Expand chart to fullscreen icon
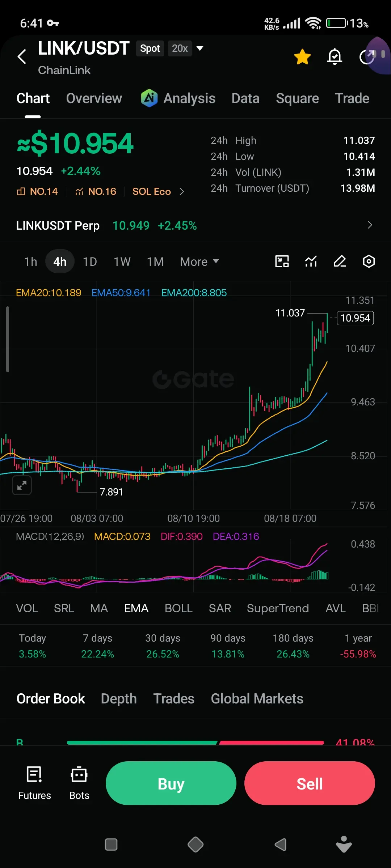This screenshot has height=868, width=391. 22,485
